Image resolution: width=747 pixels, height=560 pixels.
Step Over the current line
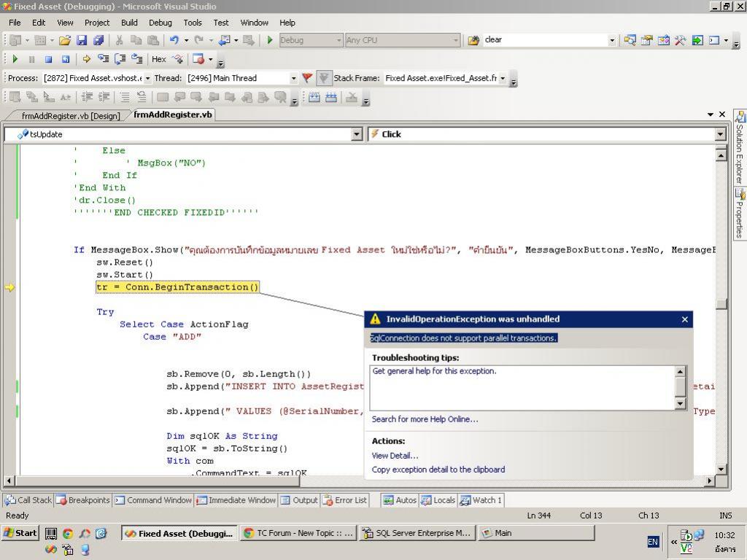pos(120,59)
